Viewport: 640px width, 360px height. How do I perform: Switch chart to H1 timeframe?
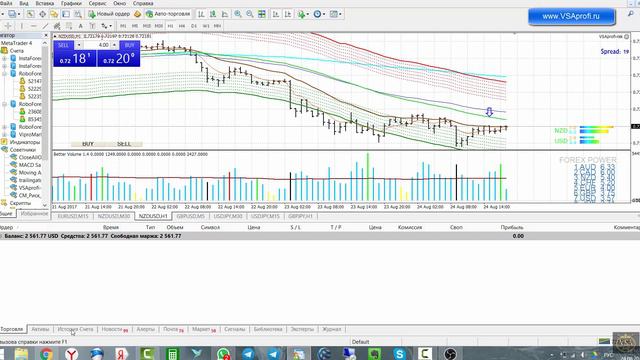(x=170, y=26)
